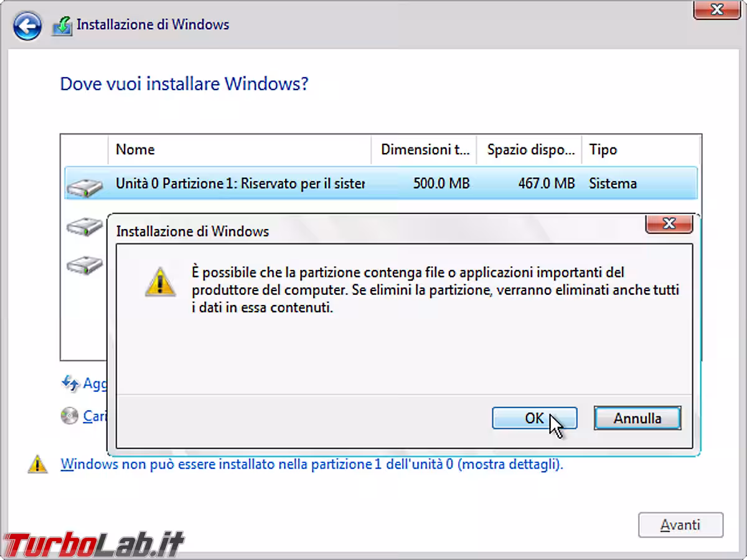Sort by the Spazio disponibile column header

530,150
